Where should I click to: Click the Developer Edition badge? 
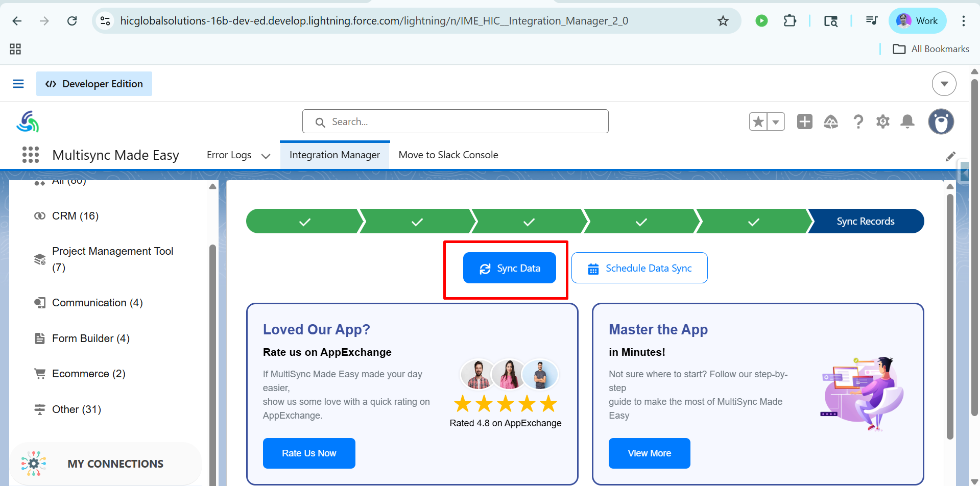(x=94, y=84)
